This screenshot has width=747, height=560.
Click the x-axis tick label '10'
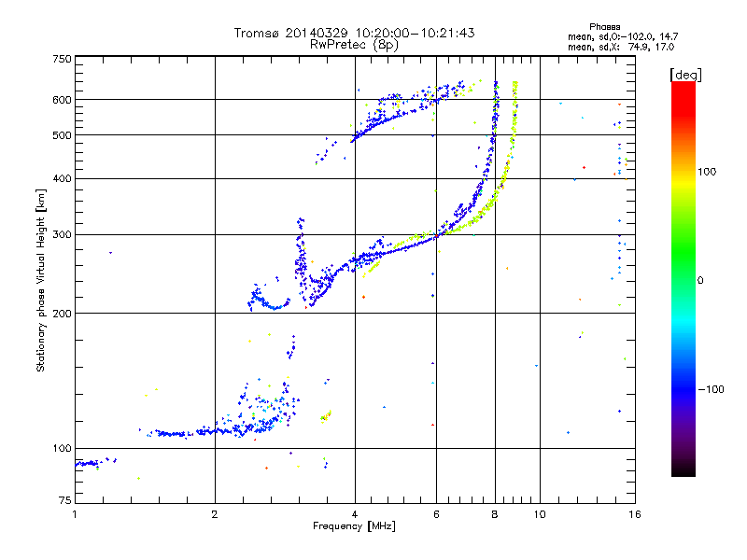(x=540, y=514)
